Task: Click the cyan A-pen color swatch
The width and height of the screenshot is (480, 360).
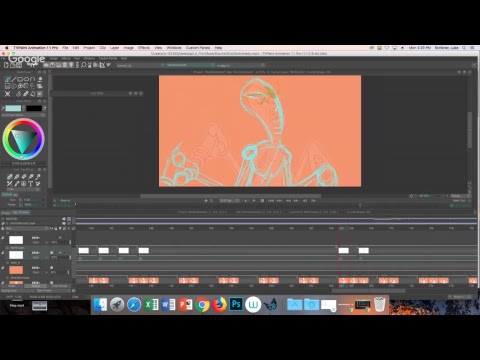Action: click(13, 108)
